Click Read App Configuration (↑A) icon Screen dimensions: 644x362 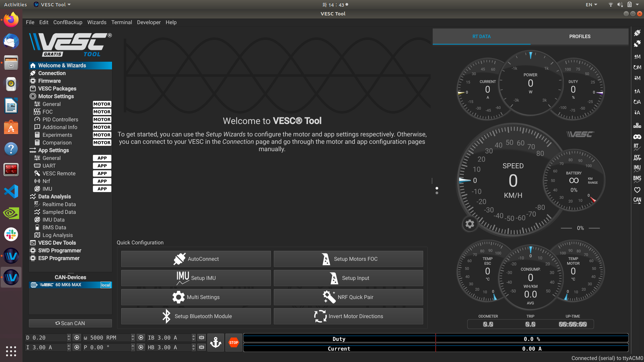point(637,91)
